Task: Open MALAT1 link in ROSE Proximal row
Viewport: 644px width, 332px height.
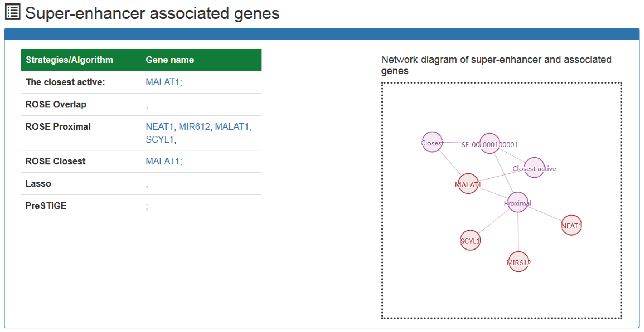Action: [232, 126]
